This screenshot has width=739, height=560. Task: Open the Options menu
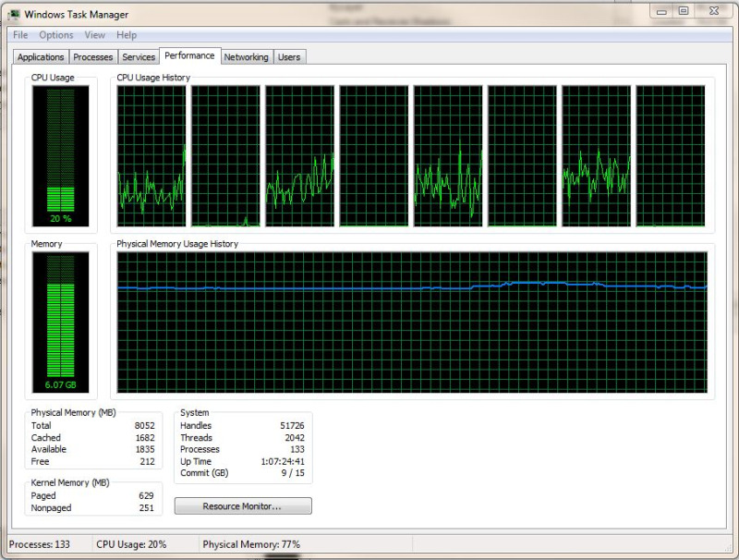pos(55,34)
